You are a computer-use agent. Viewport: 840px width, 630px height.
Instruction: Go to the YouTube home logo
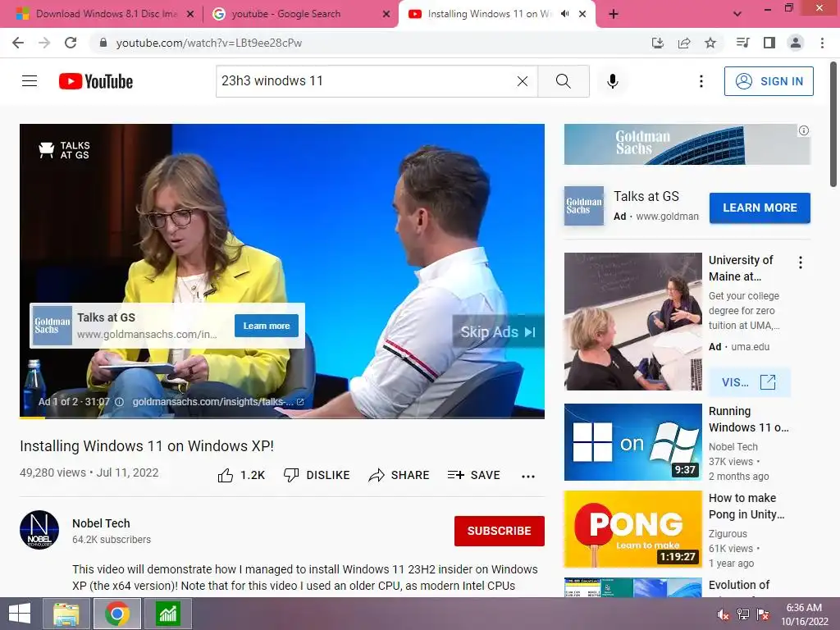click(96, 81)
